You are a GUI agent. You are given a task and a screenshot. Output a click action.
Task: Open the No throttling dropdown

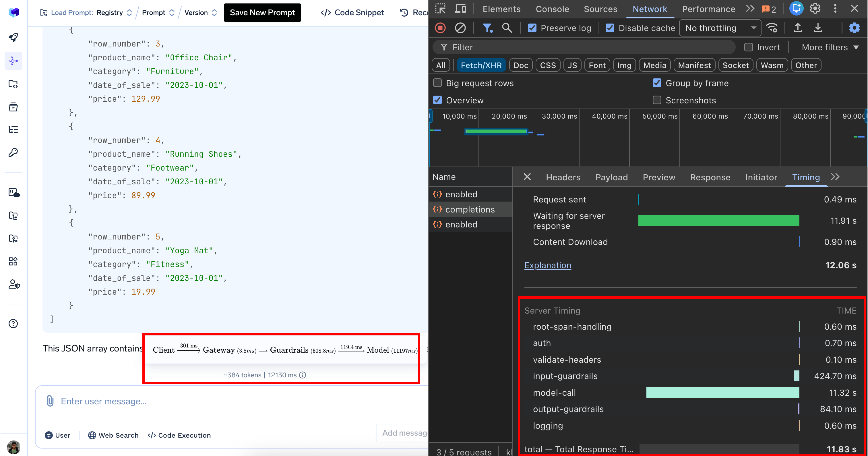(x=720, y=28)
